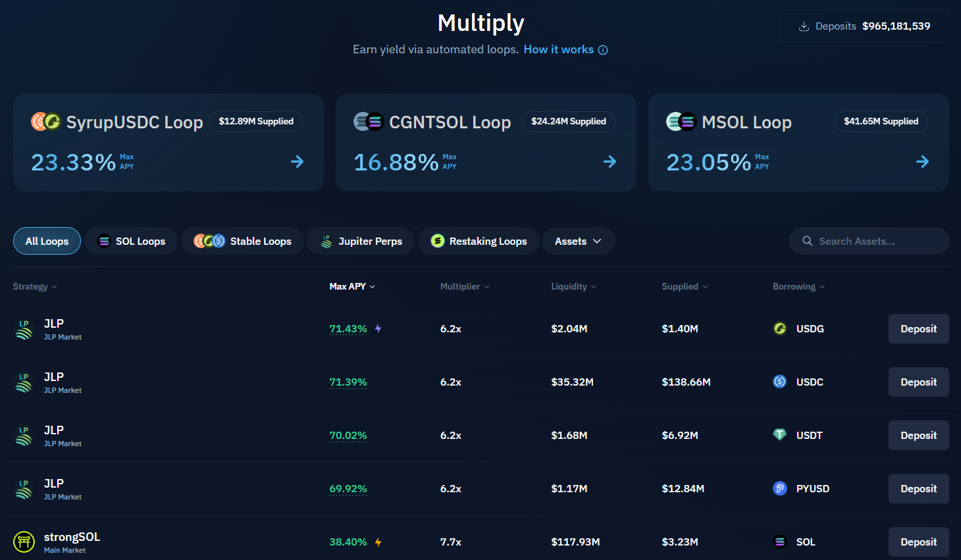Image resolution: width=961 pixels, height=560 pixels.
Task: Click the 71.43% Max APY value
Action: [348, 329]
